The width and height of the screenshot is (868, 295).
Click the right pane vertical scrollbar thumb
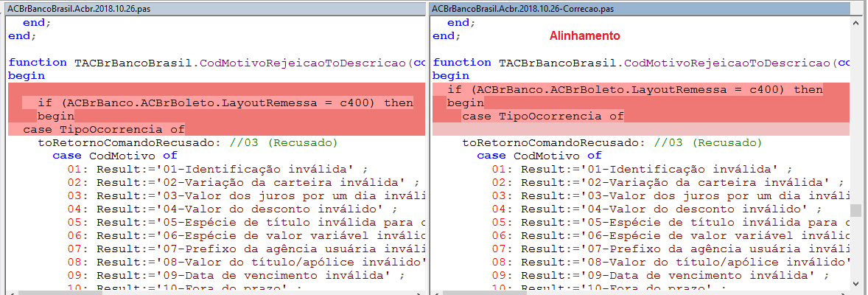coord(855,211)
